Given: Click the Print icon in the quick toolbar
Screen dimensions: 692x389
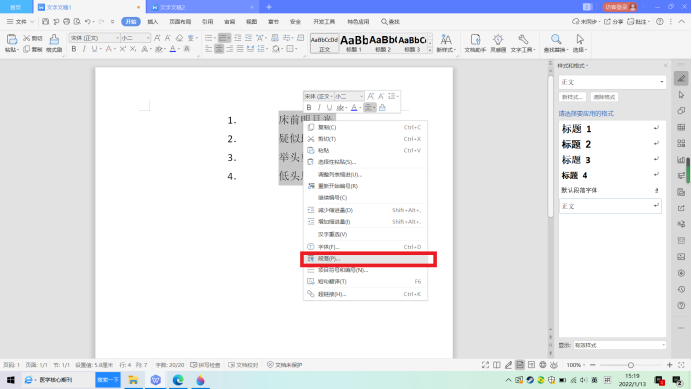Looking at the screenshot, I should click(67, 22).
